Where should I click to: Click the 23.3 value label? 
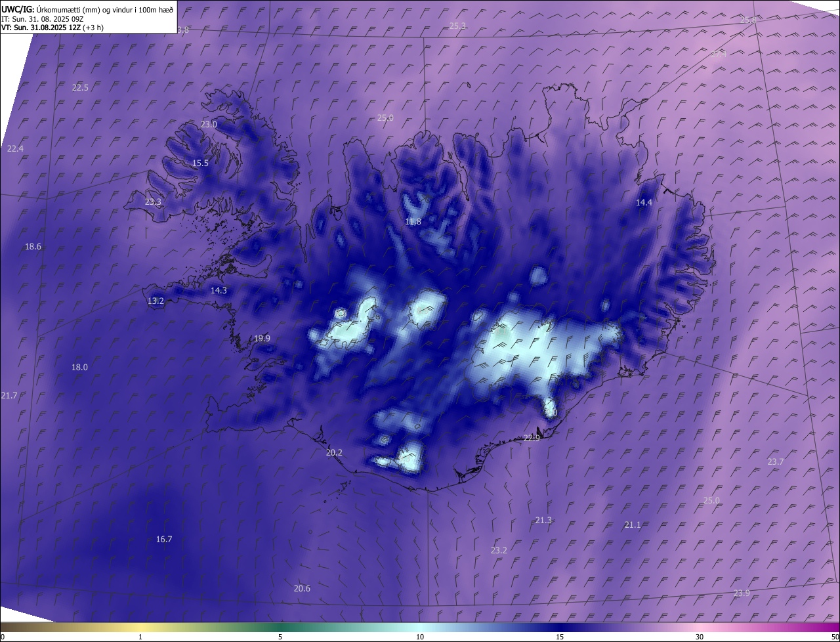point(153,202)
